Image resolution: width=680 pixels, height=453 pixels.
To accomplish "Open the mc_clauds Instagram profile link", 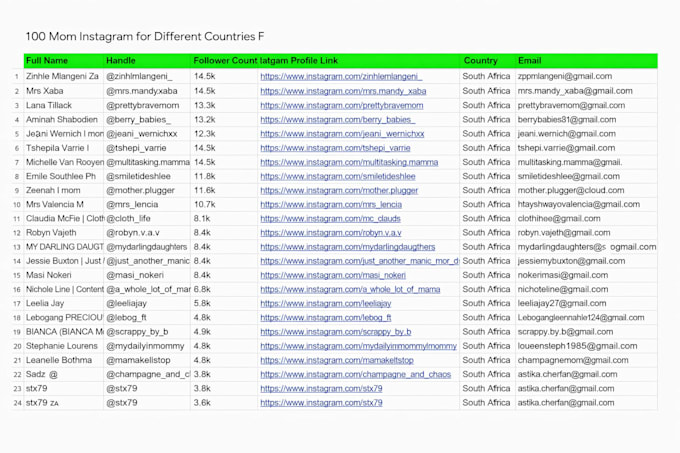I will pyautogui.click(x=330, y=218).
